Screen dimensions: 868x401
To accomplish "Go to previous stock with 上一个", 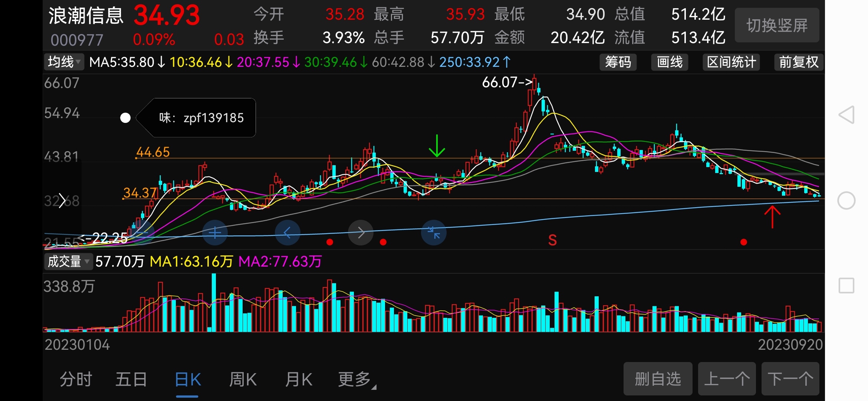I will pos(727,379).
